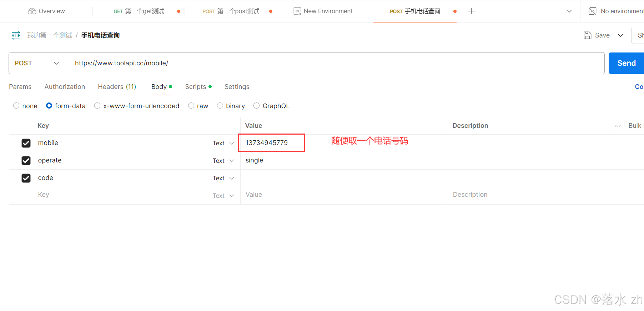Expand the tab list chevron
Image resolution: width=644 pixels, height=311 pixels.
(569, 11)
